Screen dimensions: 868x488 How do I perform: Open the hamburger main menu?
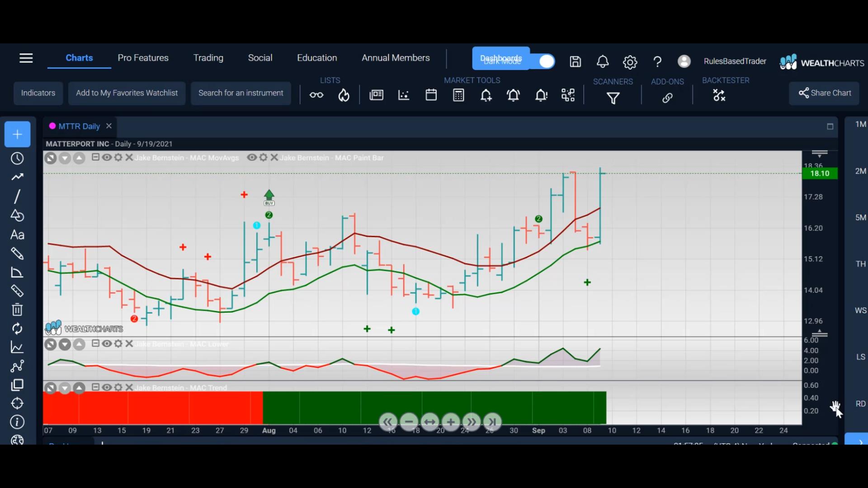[x=26, y=58]
